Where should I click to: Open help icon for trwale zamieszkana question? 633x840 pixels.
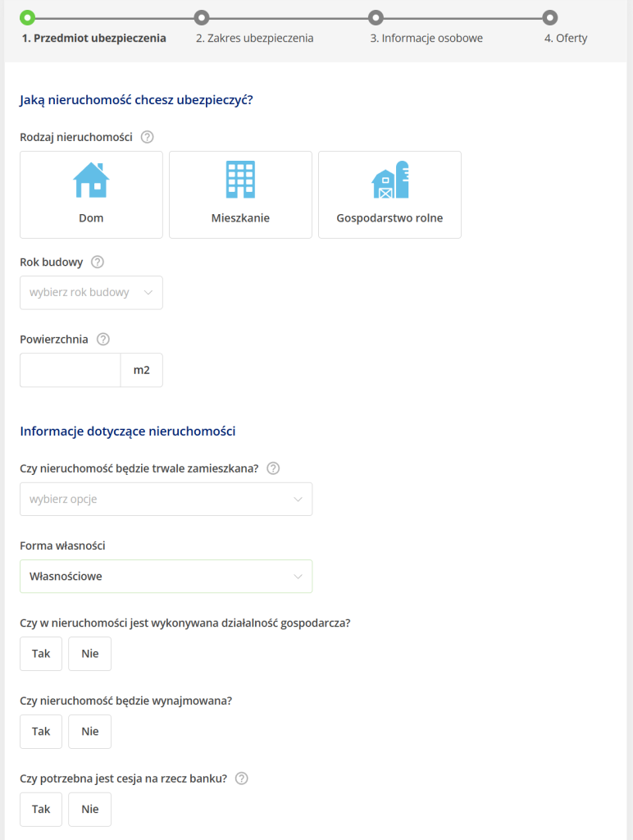(x=274, y=468)
